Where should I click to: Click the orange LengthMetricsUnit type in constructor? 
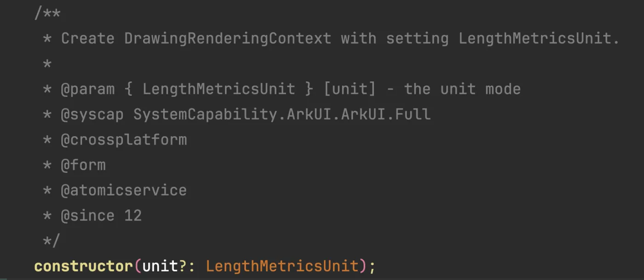tap(282, 266)
